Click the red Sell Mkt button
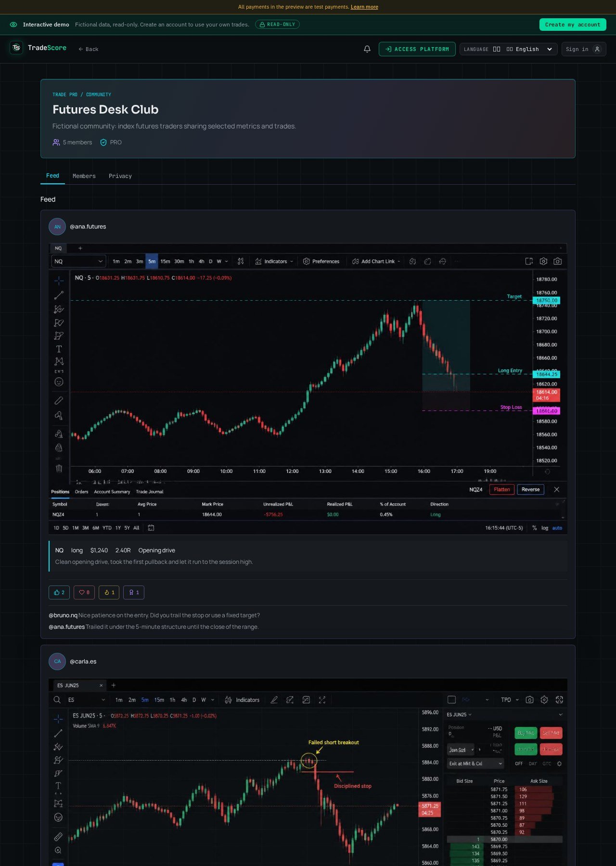The image size is (616, 866). [x=551, y=733]
